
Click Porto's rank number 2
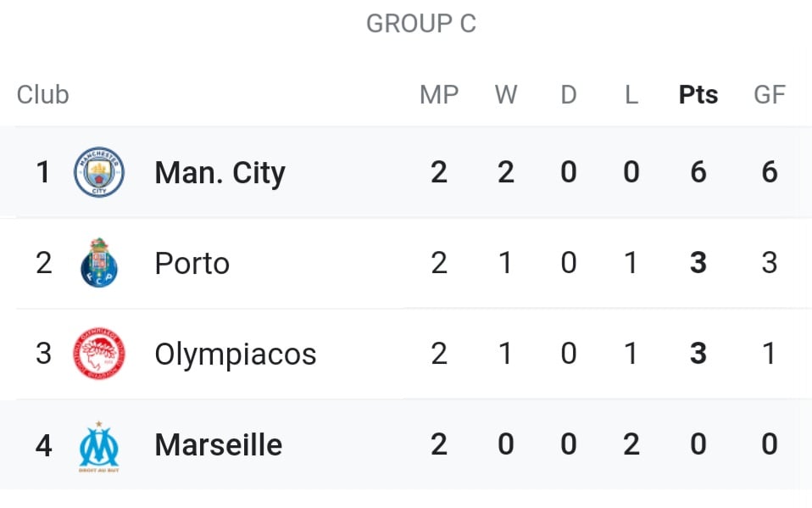click(43, 263)
